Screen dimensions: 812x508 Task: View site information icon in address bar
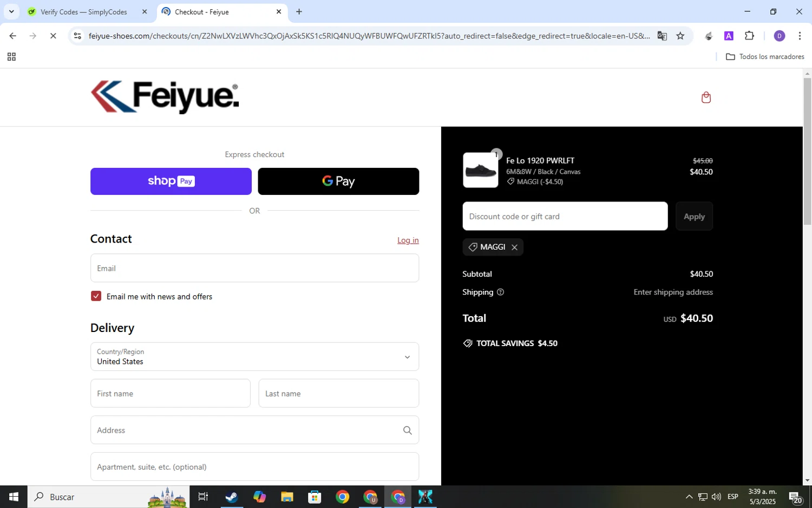[77, 36]
